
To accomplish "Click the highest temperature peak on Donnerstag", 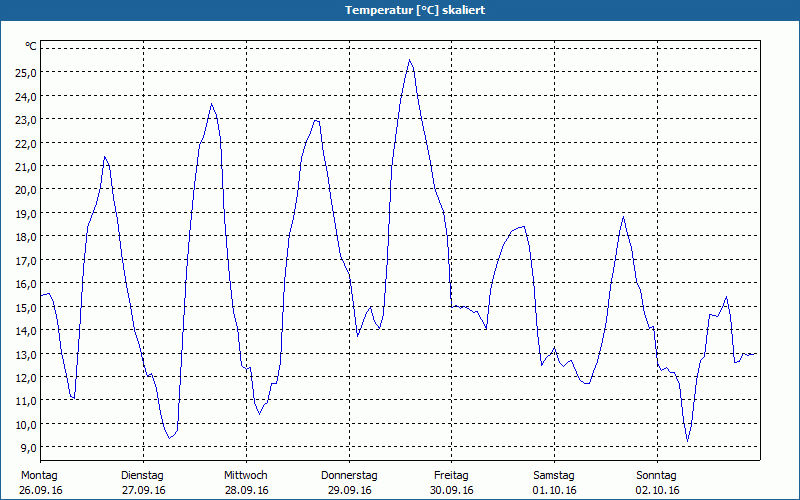I will (409, 60).
